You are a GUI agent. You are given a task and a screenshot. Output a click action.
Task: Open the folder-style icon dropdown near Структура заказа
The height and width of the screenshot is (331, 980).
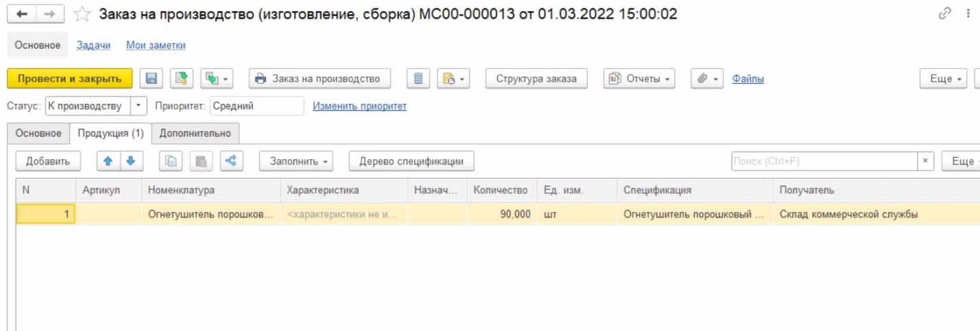[453, 79]
